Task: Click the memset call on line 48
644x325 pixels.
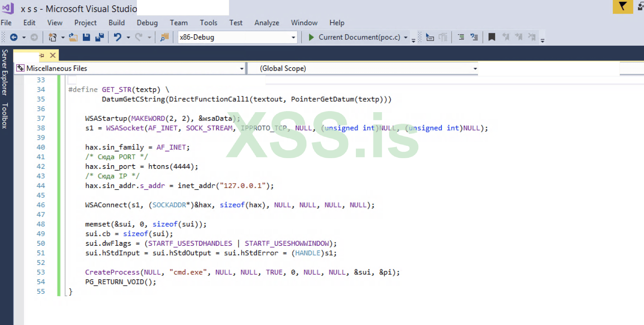Action: (98, 224)
